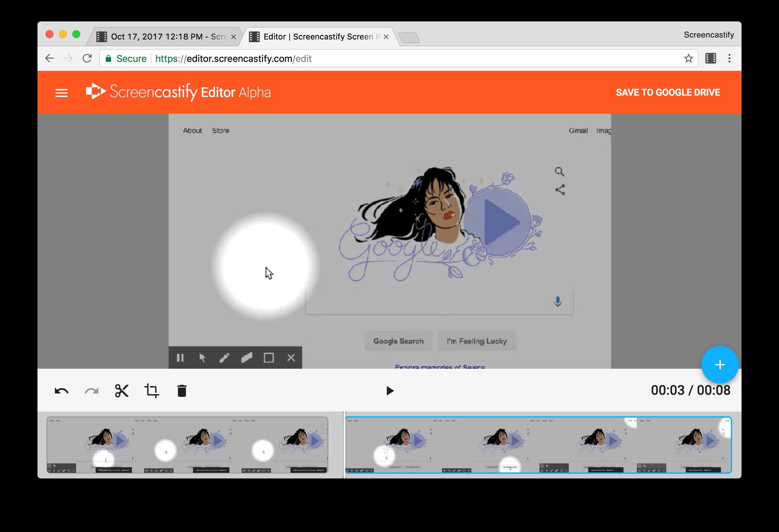Close the annotation toolbar with the X
Screen dimensions: 779x532
pos(290,358)
